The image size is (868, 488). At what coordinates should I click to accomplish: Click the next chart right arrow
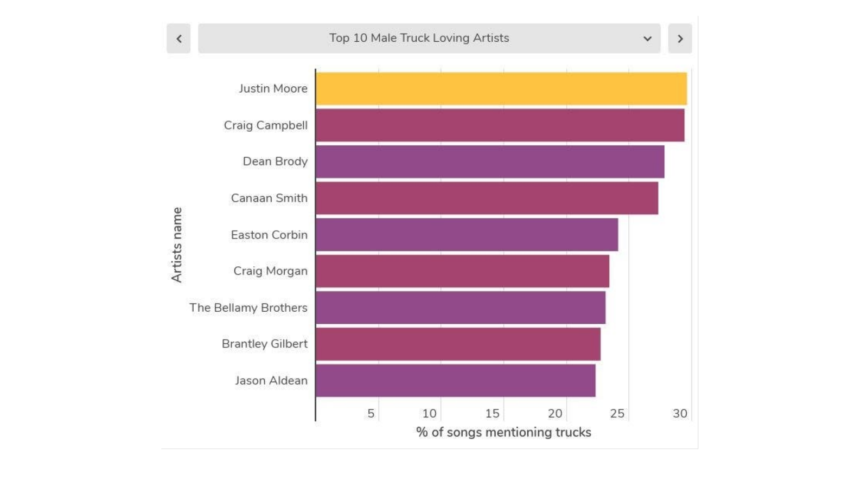coord(680,38)
